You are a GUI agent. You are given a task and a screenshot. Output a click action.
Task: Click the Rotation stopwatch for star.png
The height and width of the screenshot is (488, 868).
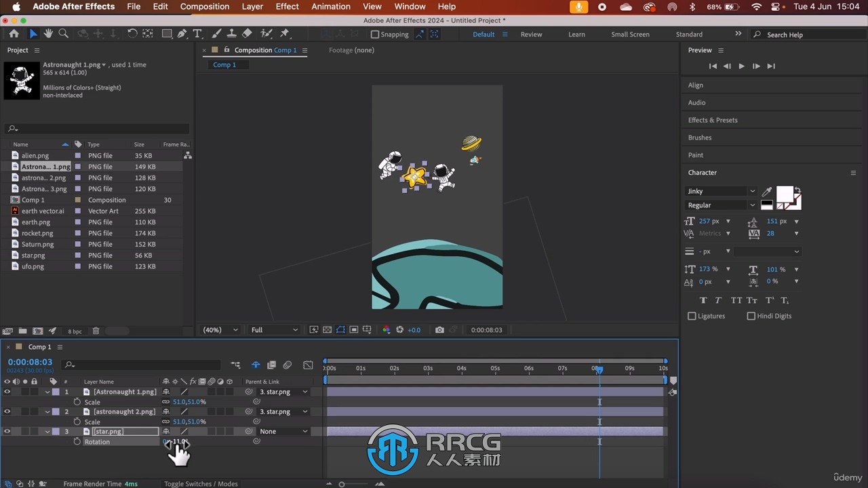[77, 442]
